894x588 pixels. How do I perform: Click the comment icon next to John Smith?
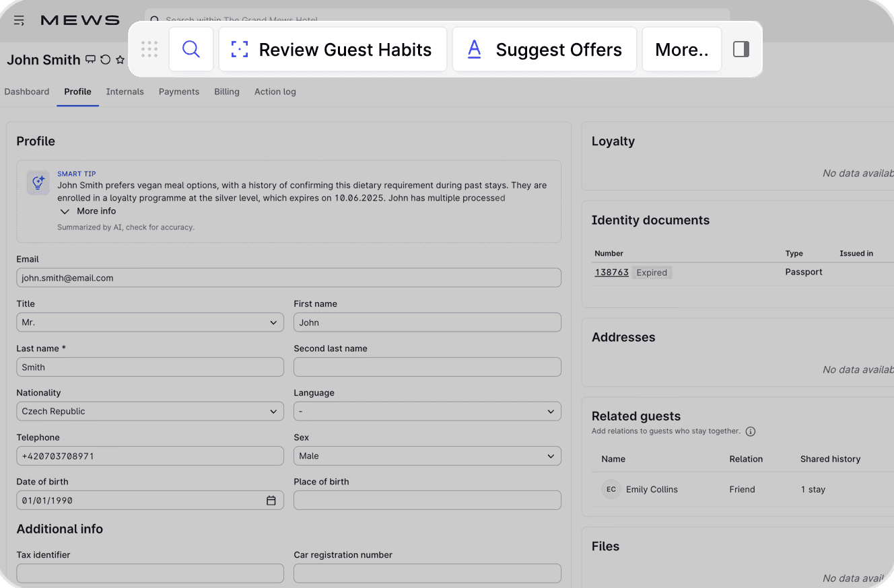pyautogui.click(x=90, y=60)
